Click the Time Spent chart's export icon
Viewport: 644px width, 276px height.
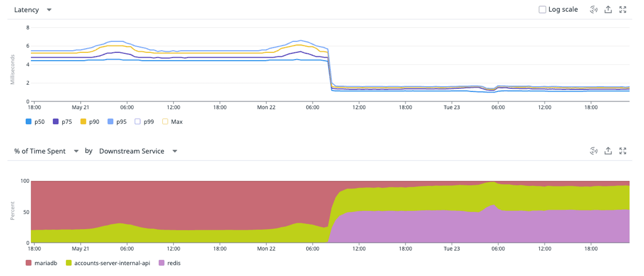tap(608, 151)
